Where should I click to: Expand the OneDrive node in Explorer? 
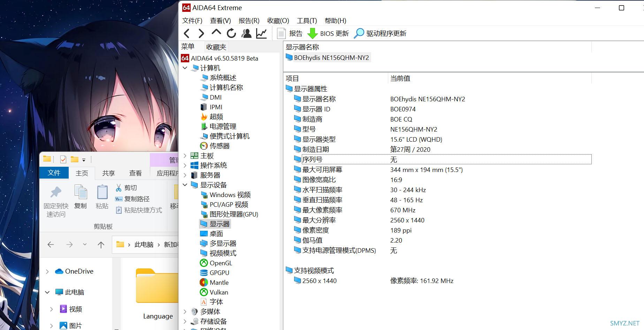point(47,271)
